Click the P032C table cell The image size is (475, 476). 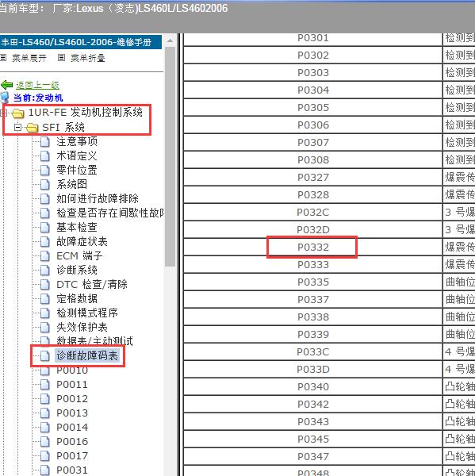point(313,212)
